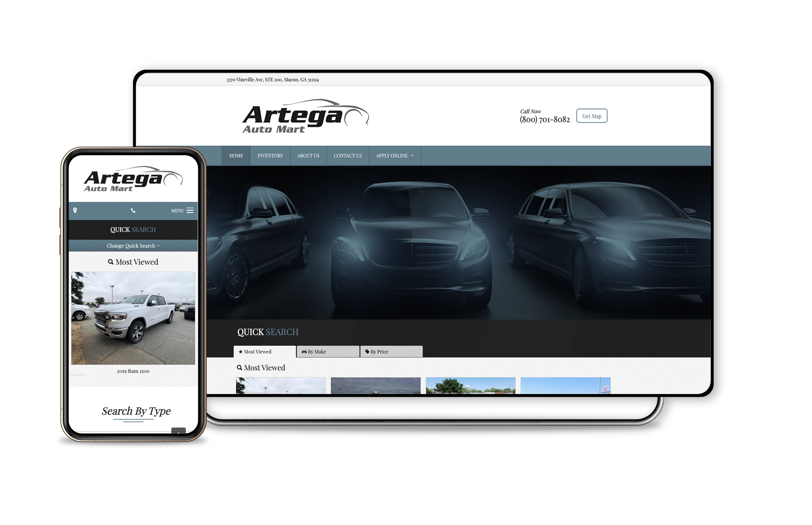
Task: Switch to the By Make tab
Action: tap(328, 352)
